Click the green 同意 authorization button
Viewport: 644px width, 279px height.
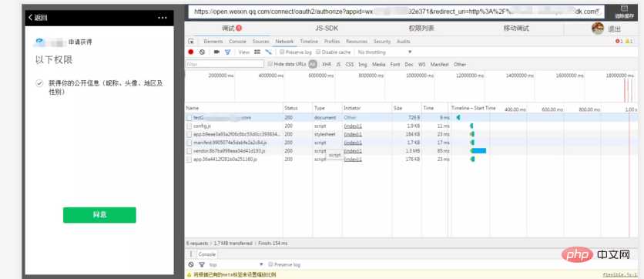click(x=99, y=215)
